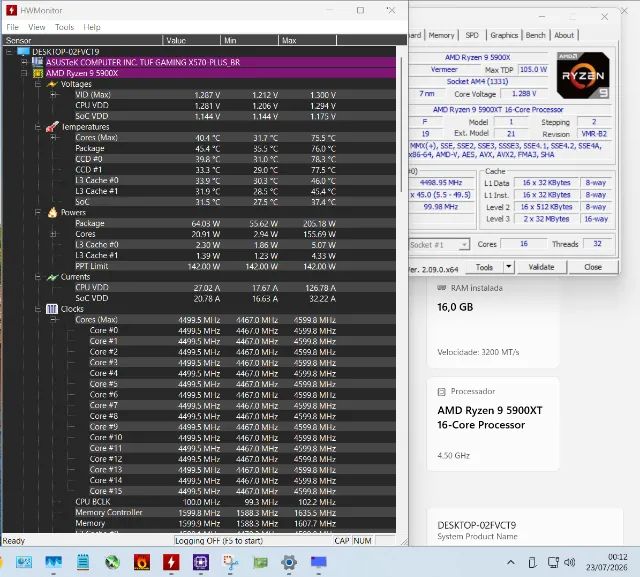Expand the Cores (Max) temperature row
640x577 pixels.
53,138
